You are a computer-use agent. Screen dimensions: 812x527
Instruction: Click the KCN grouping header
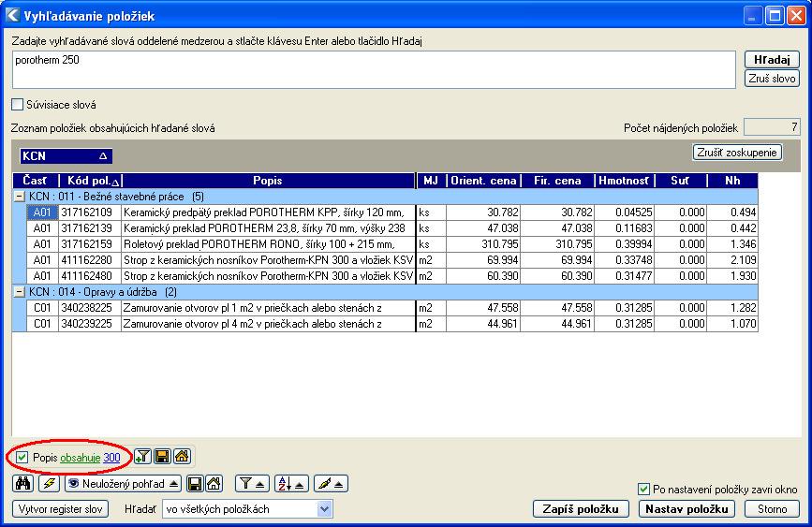tap(66, 155)
